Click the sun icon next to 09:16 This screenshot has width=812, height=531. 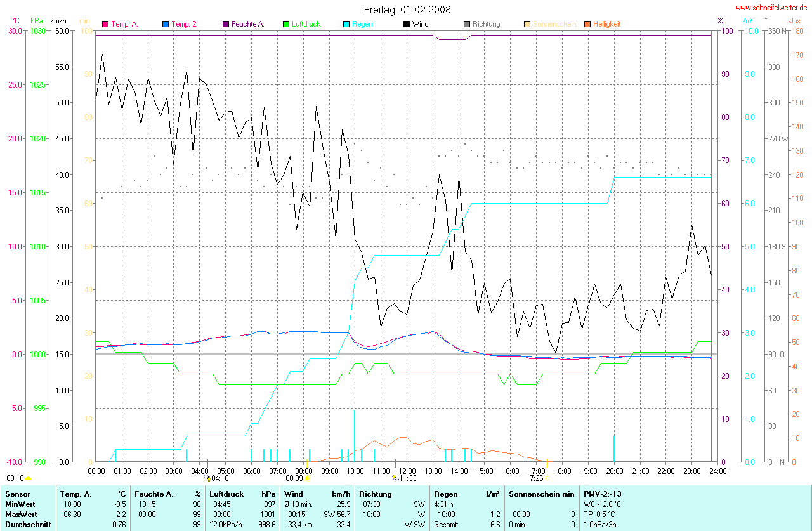point(29,478)
